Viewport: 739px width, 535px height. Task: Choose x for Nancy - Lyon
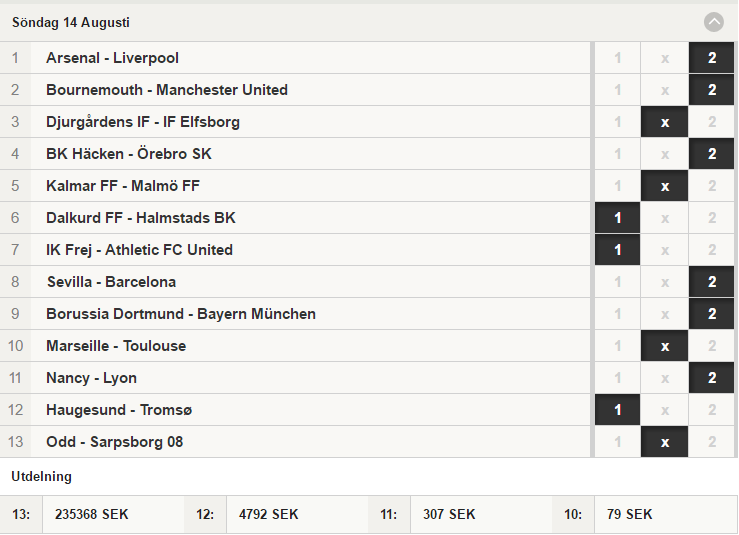point(665,378)
